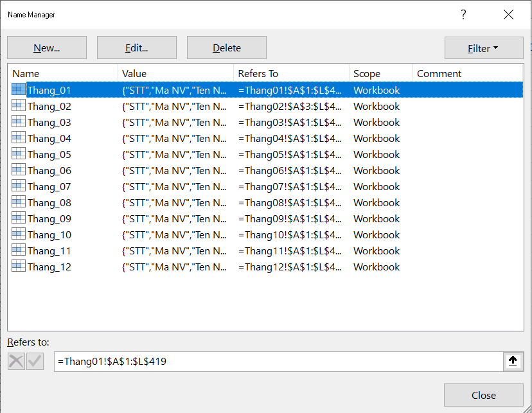Click the checkmark confirm icon beside Refers to
The height and width of the screenshot is (413, 532).
pos(35,361)
